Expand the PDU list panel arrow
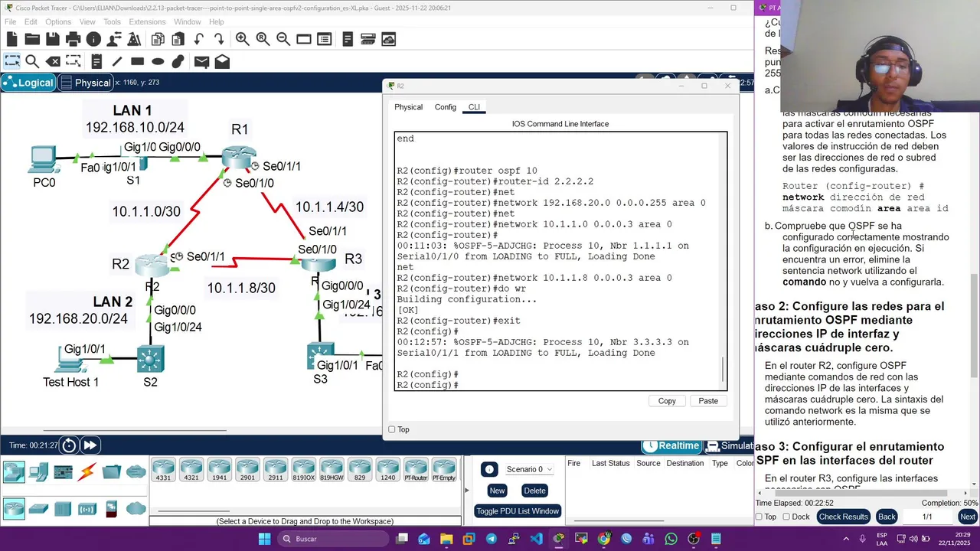980x551 pixels. [x=466, y=491]
